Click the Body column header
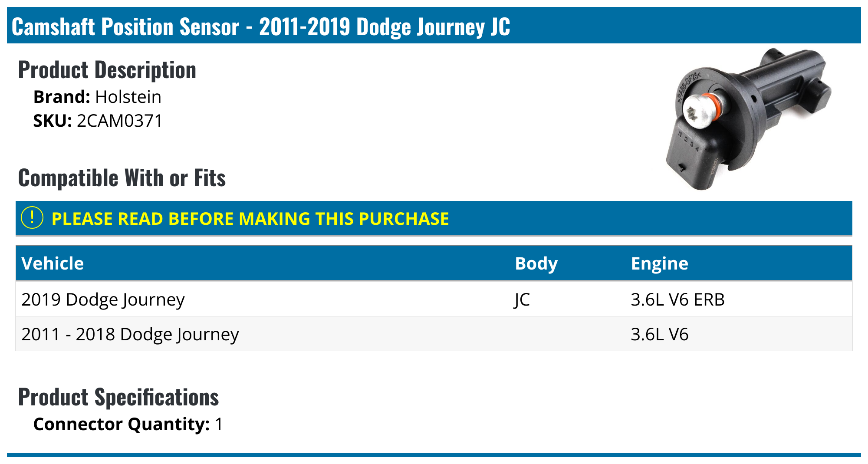The height and width of the screenshot is (464, 868). tap(536, 263)
